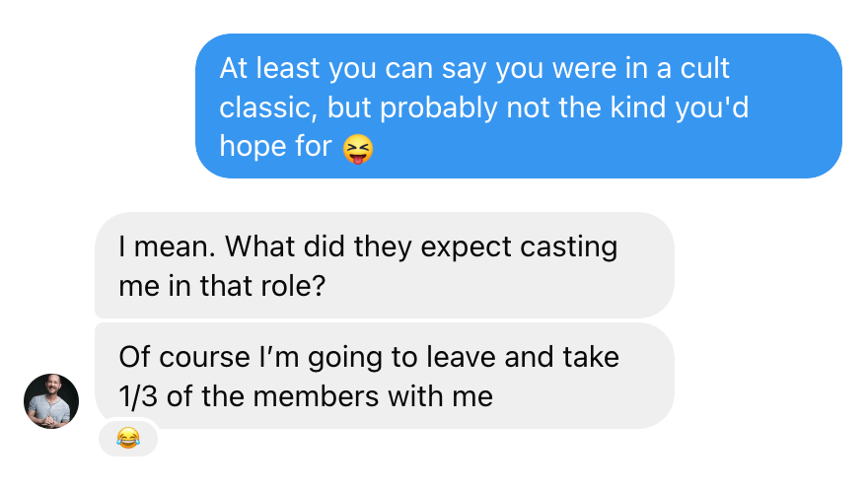
Task: Click the word 'members' in the last message
Action: pyautogui.click(x=306, y=395)
